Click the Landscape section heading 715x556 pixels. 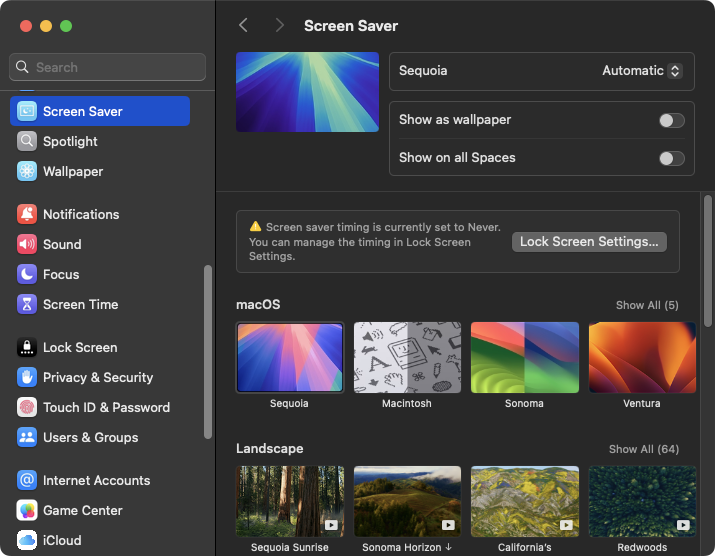(269, 449)
